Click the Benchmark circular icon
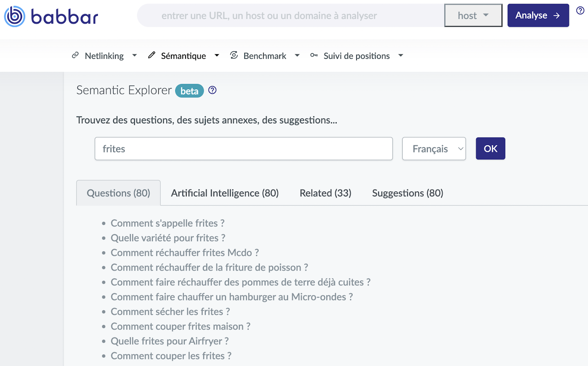The width and height of the screenshot is (588, 366). [234, 55]
